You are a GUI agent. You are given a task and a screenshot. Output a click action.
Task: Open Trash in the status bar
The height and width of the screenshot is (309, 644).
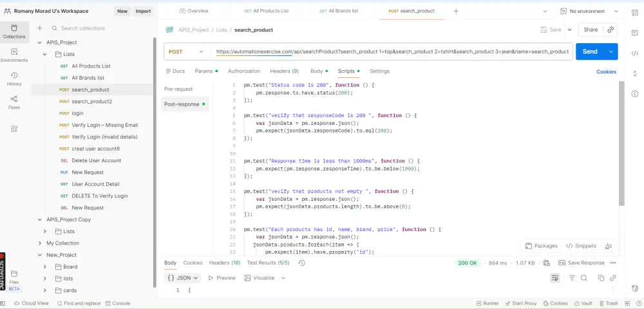pyautogui.click(x=608, y=303)
